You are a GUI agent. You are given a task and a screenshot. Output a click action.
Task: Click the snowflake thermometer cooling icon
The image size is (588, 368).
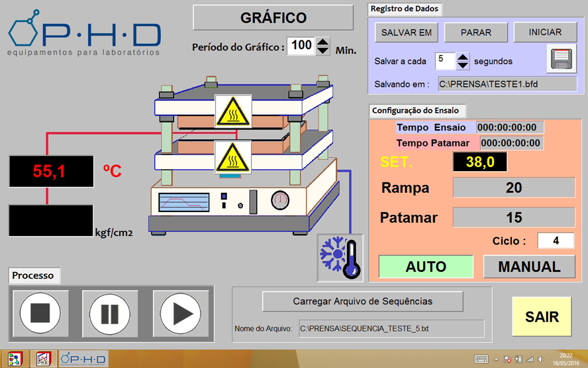(340, 257)
